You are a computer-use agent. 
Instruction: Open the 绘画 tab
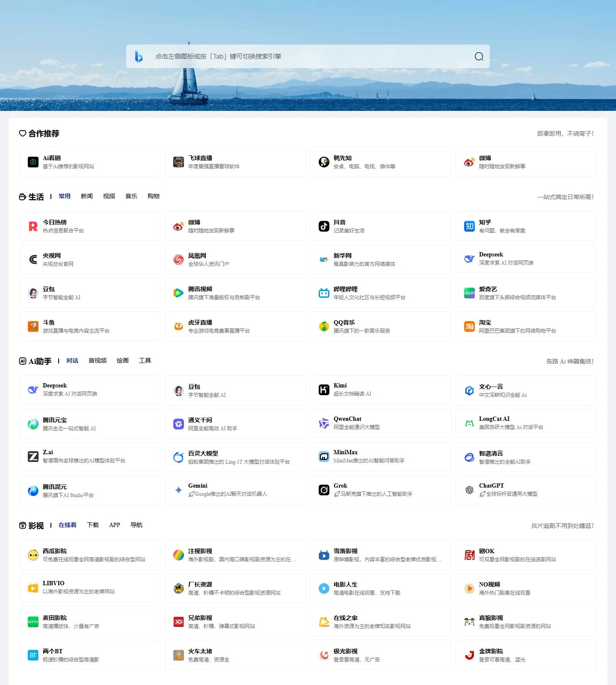click(123, 360)
